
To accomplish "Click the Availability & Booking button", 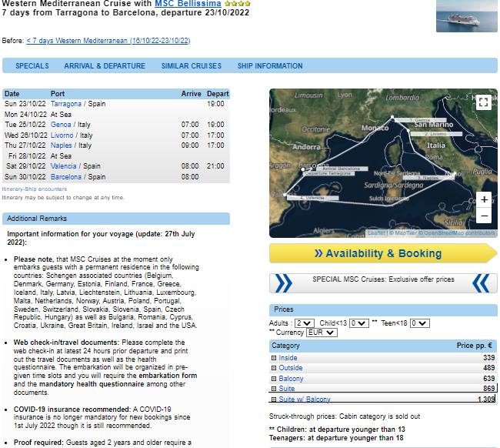I will coord(383,253).
